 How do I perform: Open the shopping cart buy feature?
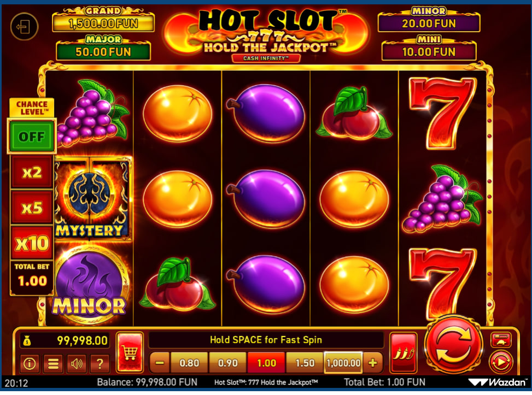[x=130, y=352]
